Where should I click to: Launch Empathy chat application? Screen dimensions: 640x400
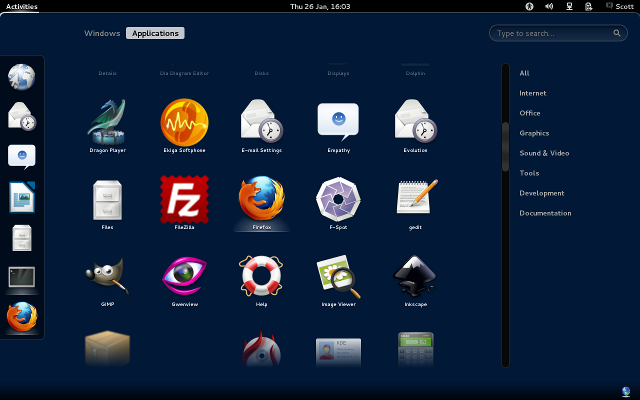click(x=338, y=126)
